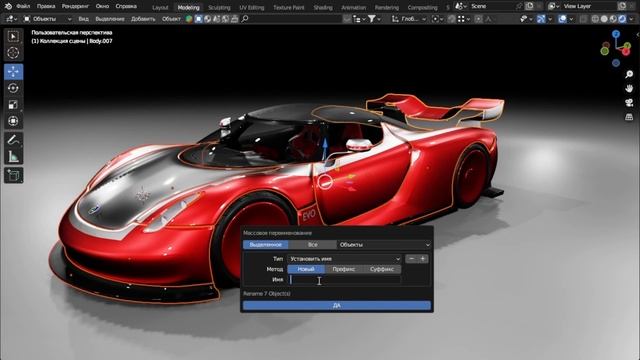Viewport: 640px width, 360px height.
Task: Remove rename action with minus button
Action: 411,259
